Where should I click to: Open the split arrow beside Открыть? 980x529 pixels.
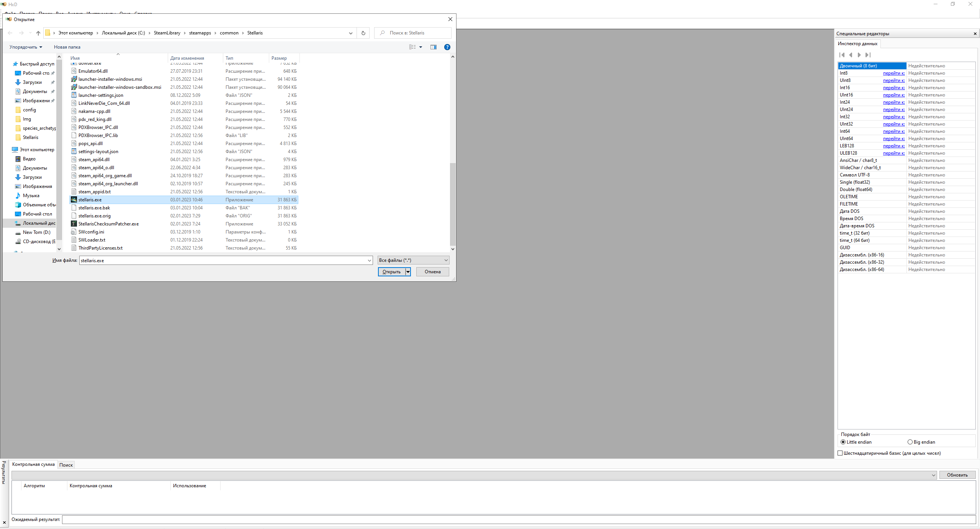(x=408, y=272)
